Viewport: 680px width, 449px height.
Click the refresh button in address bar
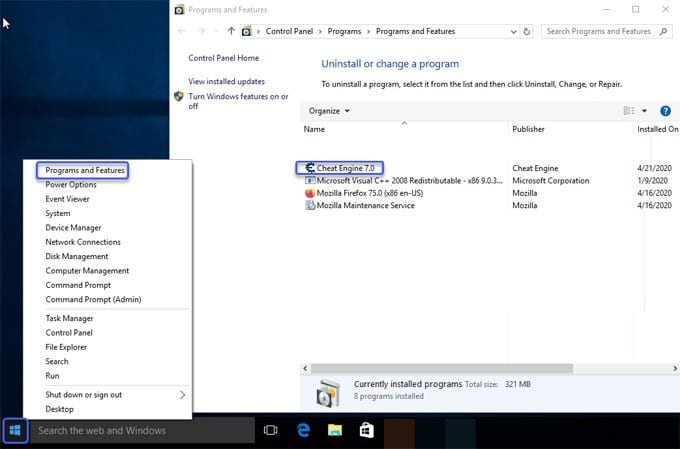pyautogui.click(x=526, y=31)
